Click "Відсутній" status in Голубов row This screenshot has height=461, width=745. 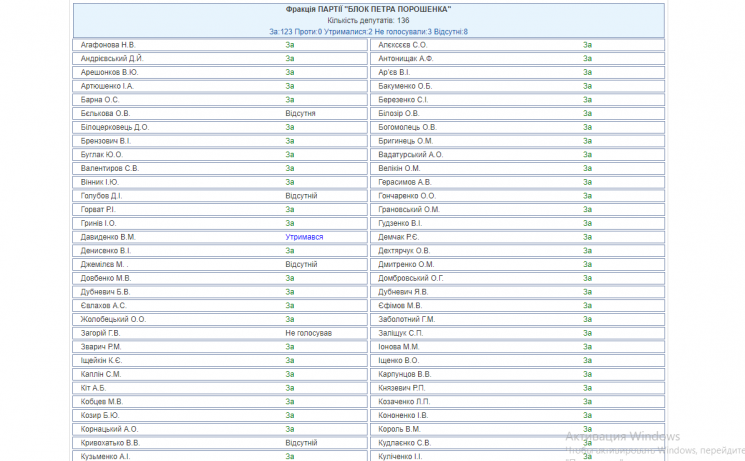[301, 196]
